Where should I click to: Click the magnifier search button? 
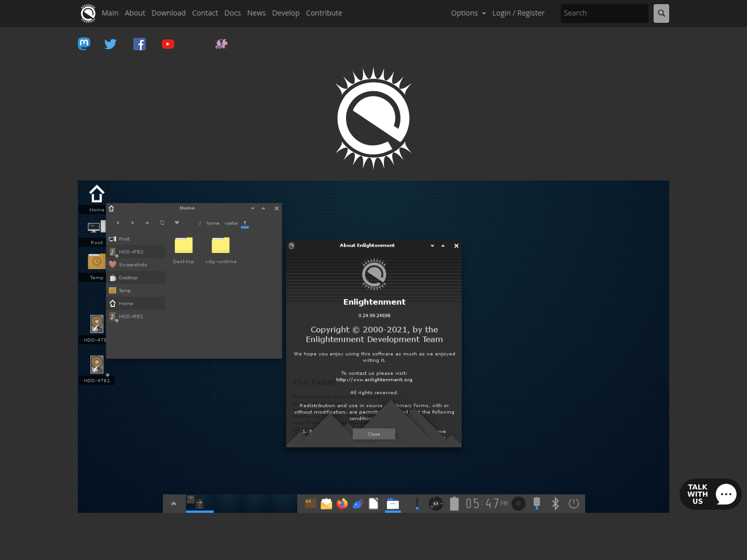(661, 13)
